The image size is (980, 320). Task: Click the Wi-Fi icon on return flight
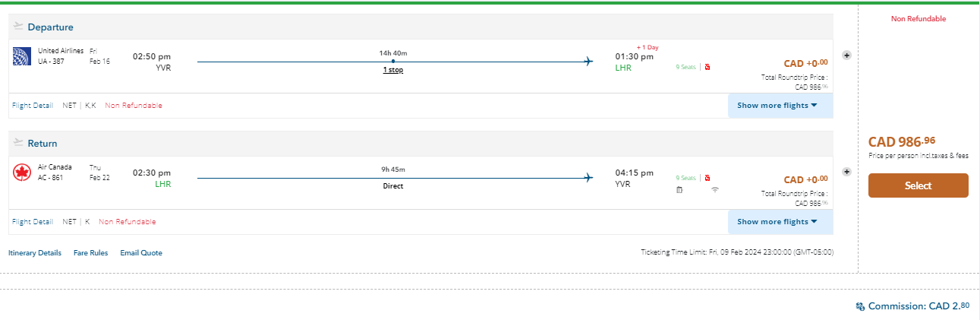(x=714, y=190)
